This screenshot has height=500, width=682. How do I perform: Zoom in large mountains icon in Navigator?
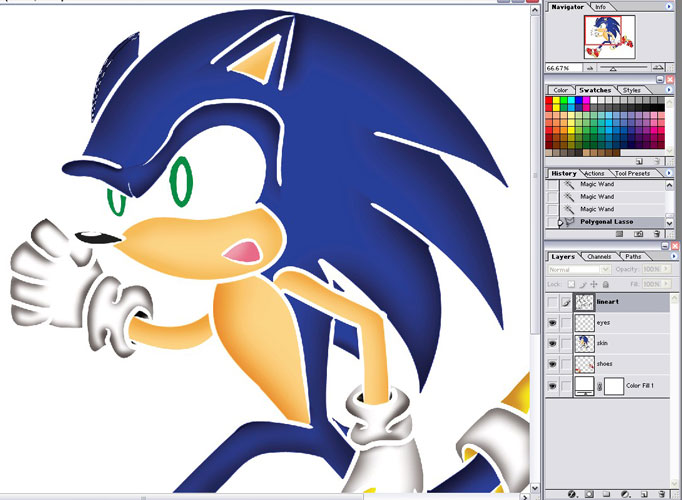point(659,67)
